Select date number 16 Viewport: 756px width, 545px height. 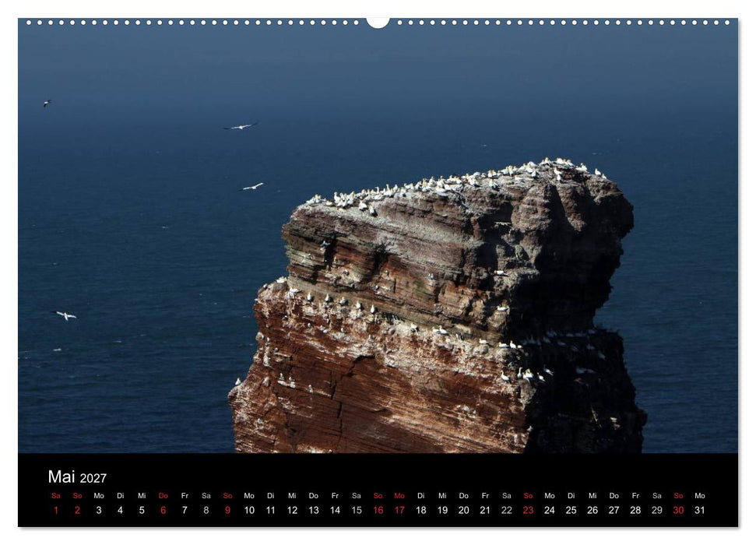378,510
